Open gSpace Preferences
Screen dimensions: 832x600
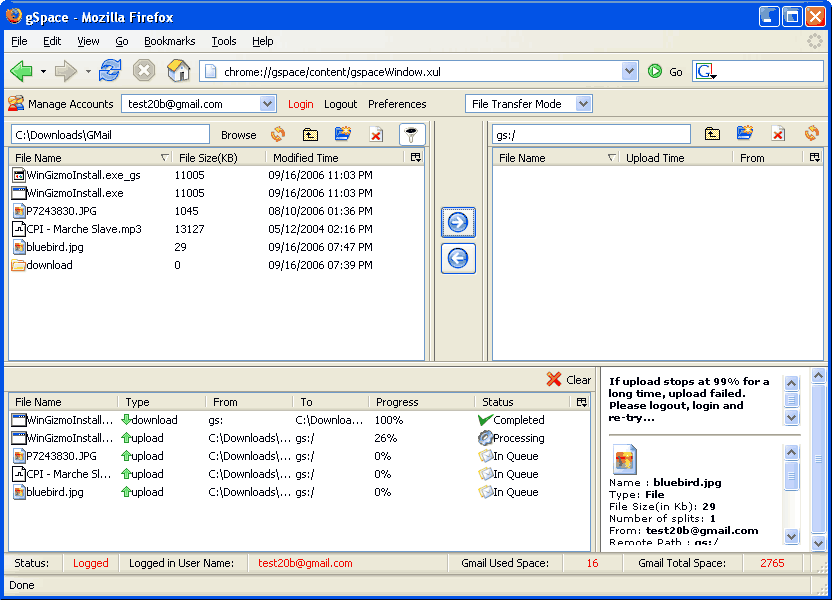[x=397, y=104]
